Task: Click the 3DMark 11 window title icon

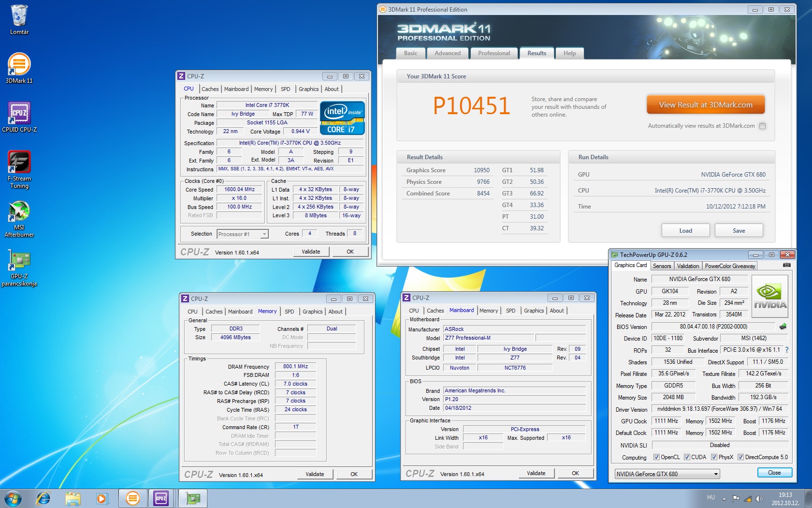Action: coord(383,9)
